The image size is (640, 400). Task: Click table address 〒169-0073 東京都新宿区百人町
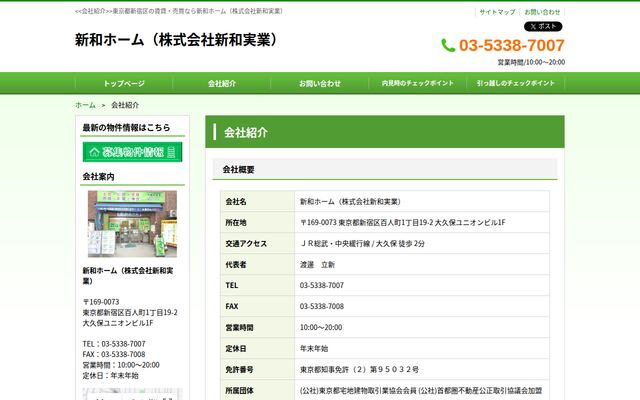point(402,222)
